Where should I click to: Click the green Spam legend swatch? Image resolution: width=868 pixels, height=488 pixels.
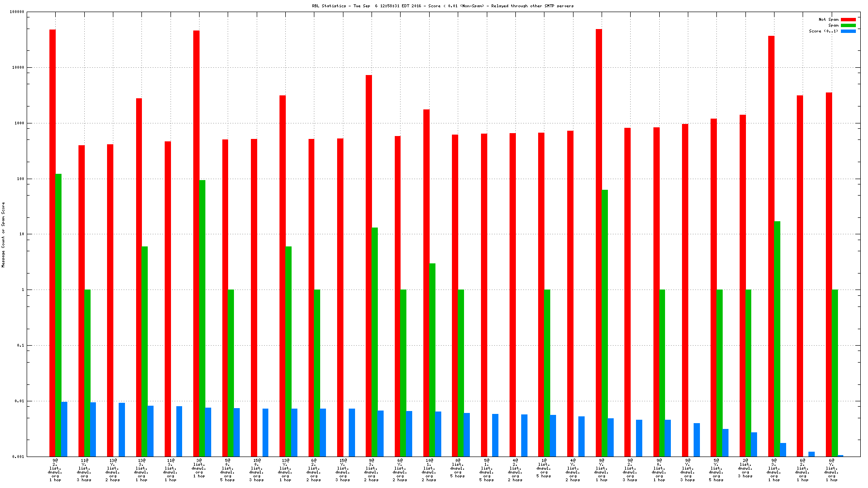[848, 26]
